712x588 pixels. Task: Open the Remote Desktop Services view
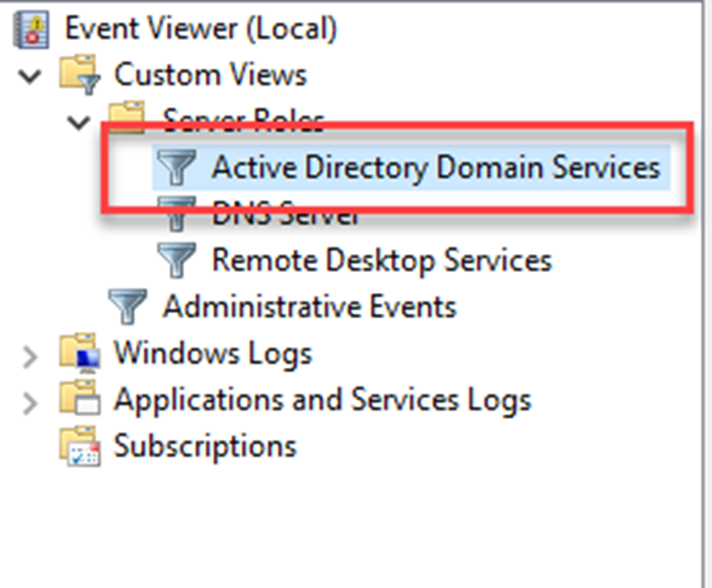[x=382, y=261]
